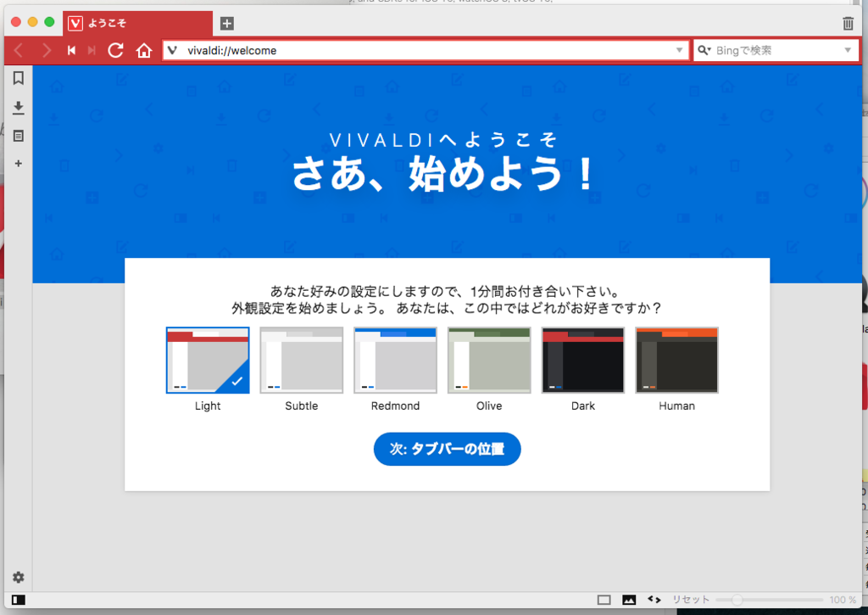Select the ようこそ tab

(x=137, y=23)
